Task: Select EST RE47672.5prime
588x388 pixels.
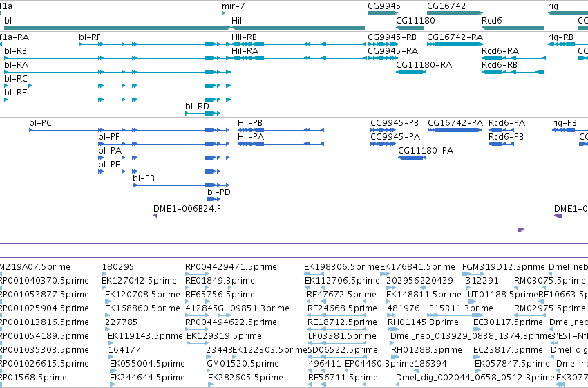Action: pos(336,302)
